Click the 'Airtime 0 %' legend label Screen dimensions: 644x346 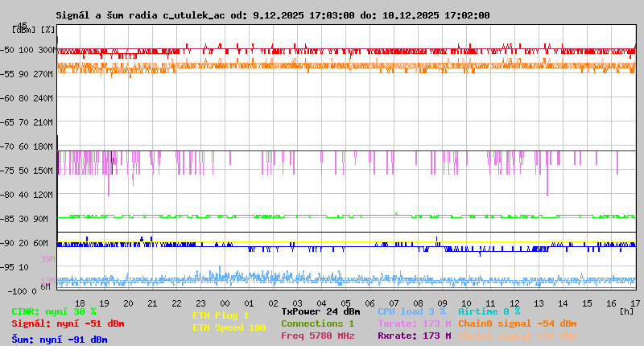coord(489,312)
